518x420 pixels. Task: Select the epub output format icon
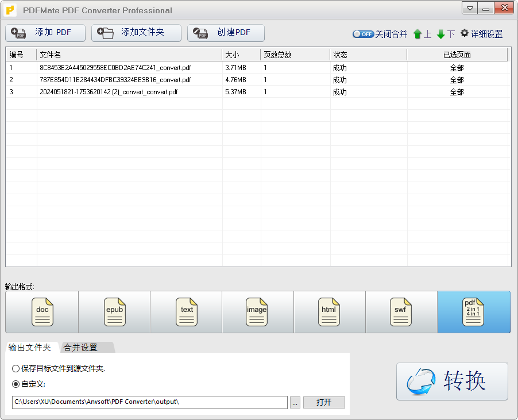click(114, 312)
